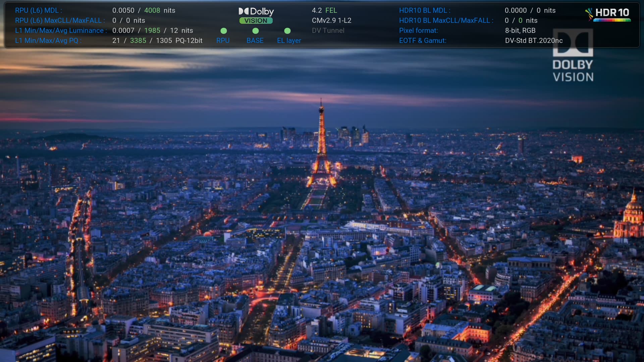The width and height of the screenshot is (644, 362).
Task: Click the 'EL layer' label
Action: click(x=289, y=41)
